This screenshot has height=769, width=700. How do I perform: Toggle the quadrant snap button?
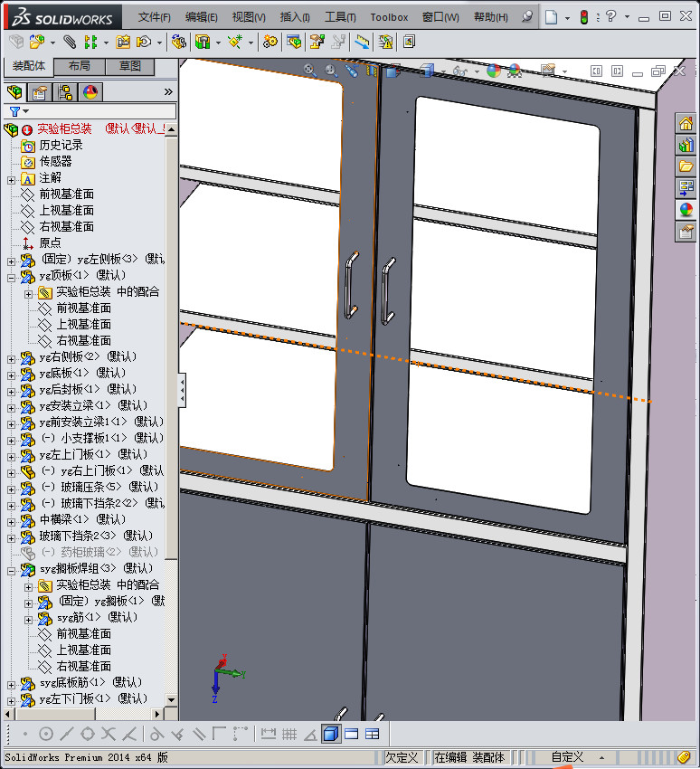point(87,734)
